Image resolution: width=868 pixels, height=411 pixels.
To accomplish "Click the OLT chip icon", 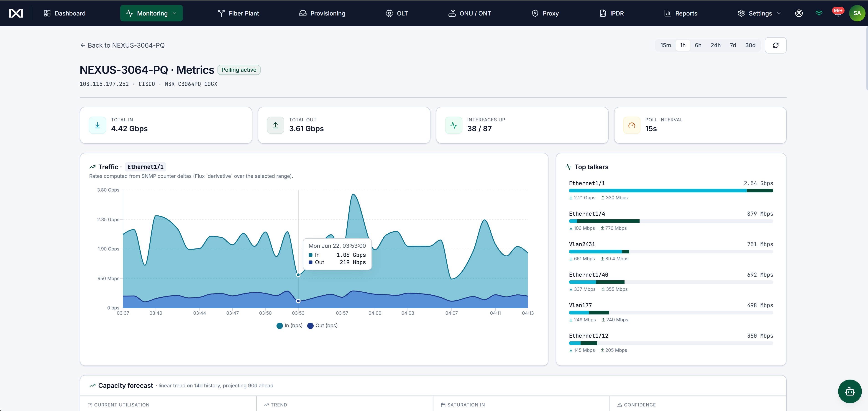I will click(x=389, y=13).
